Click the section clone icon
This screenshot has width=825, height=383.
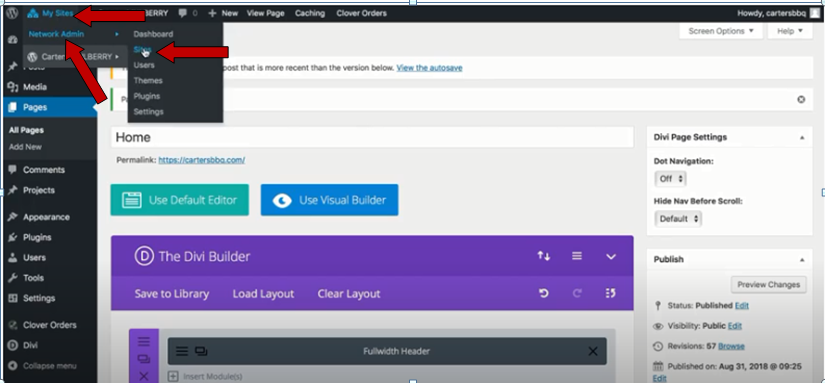[144, 359]
